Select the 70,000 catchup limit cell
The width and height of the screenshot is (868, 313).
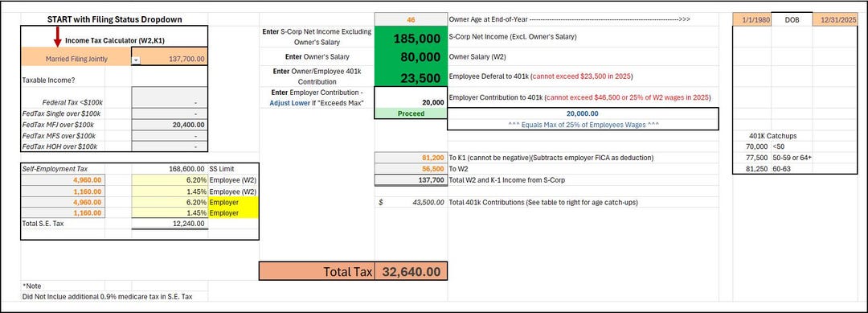coord(751,146)
